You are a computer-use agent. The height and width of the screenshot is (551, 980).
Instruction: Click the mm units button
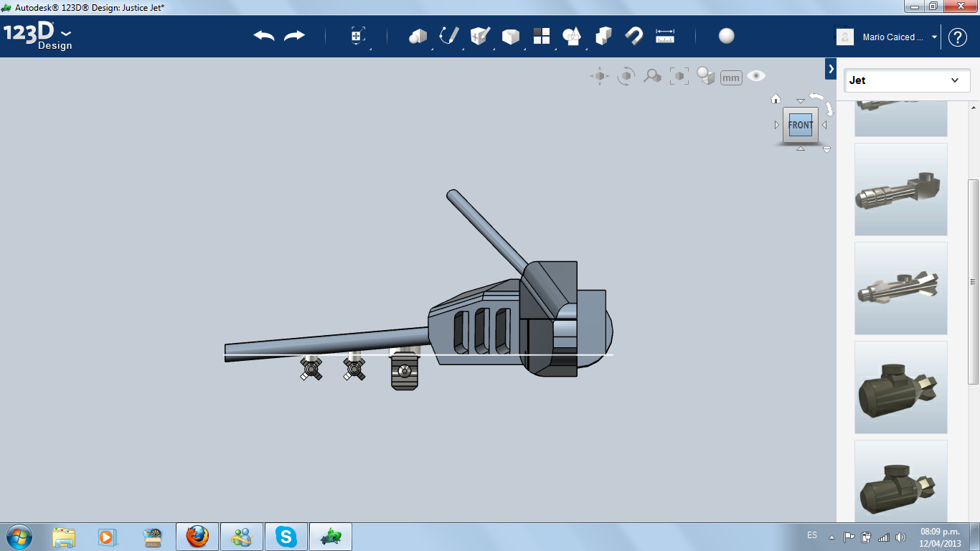(x=731, y=77)
